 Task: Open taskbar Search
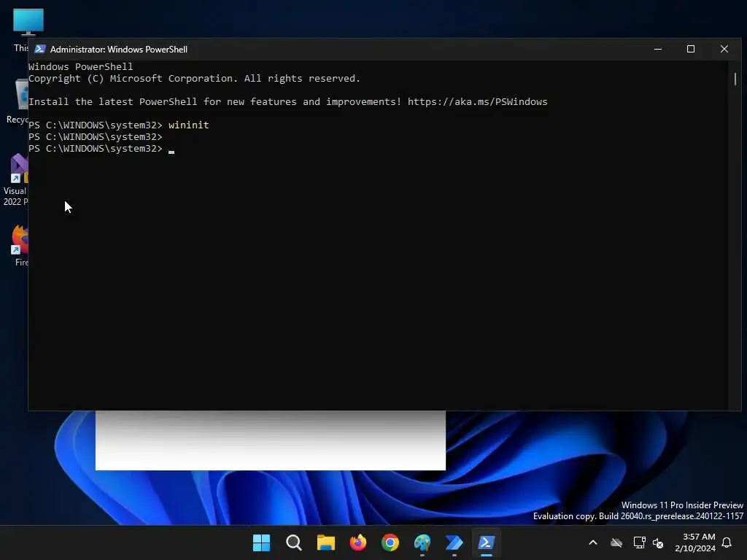point(294,542)
